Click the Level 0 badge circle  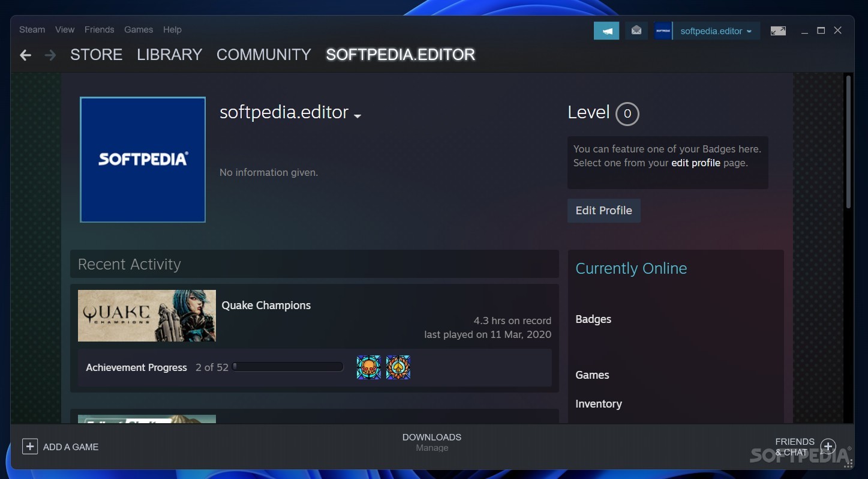(627, 113)
